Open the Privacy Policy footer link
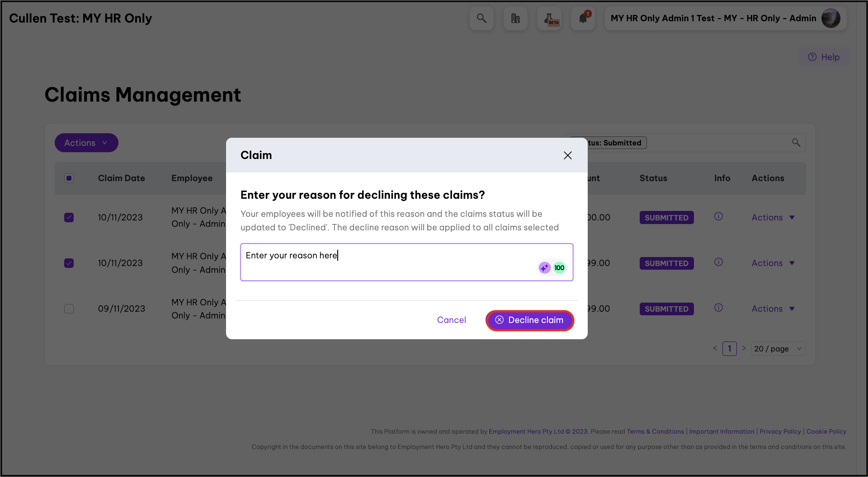The height and width of the screenshot is (477, 868). (780, 431)
